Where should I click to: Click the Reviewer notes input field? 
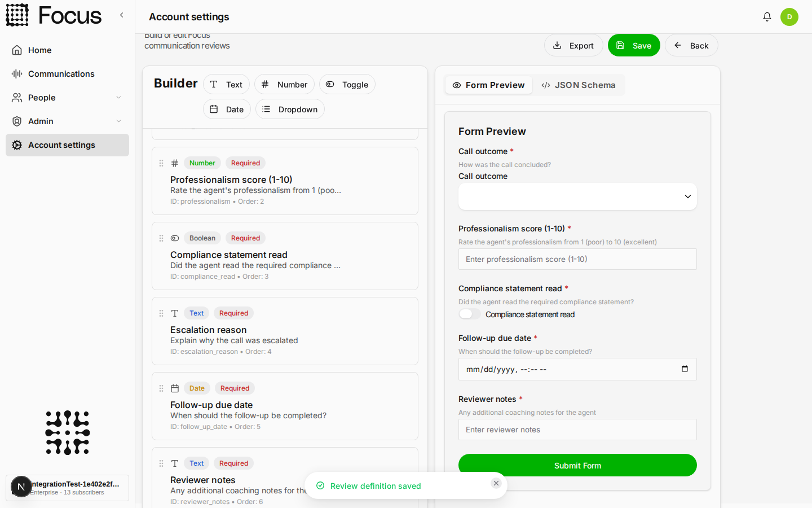(577, 430)
